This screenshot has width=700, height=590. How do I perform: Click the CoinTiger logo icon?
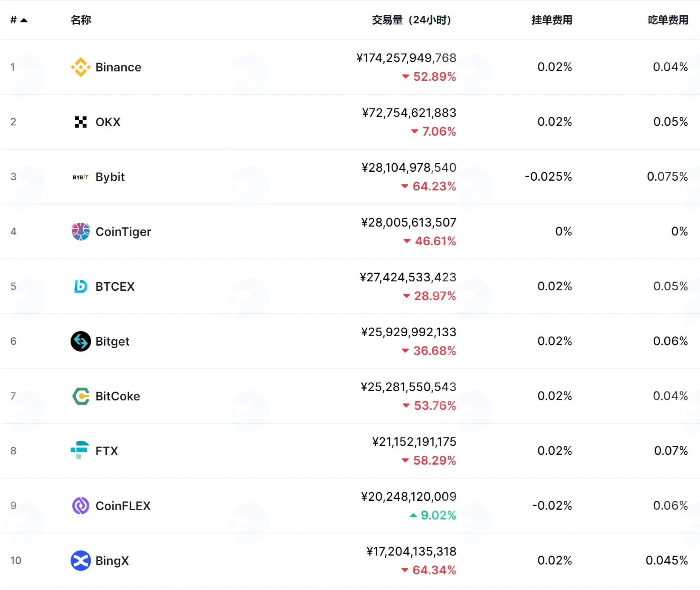[80, 232]
